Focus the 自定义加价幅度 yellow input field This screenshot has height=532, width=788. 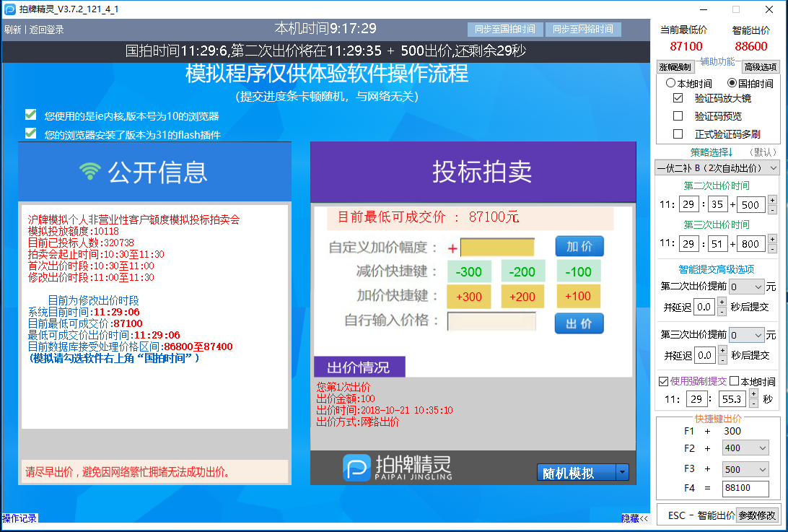point(497,248)
